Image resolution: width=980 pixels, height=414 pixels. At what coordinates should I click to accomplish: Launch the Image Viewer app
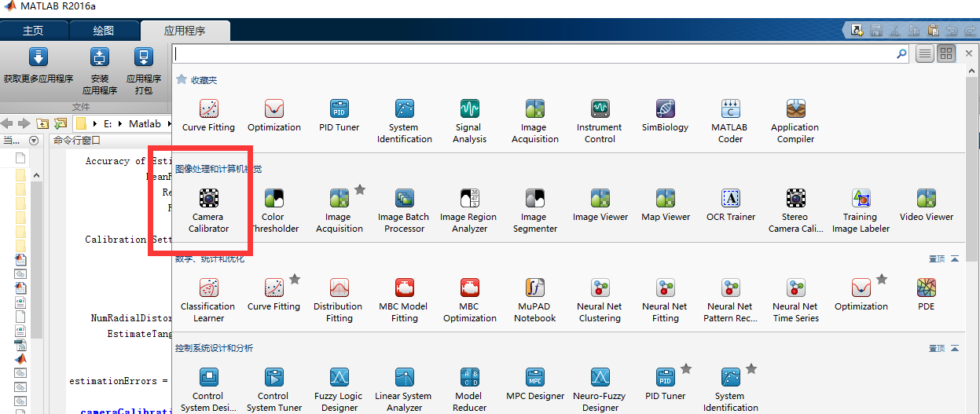click(600, 206)
